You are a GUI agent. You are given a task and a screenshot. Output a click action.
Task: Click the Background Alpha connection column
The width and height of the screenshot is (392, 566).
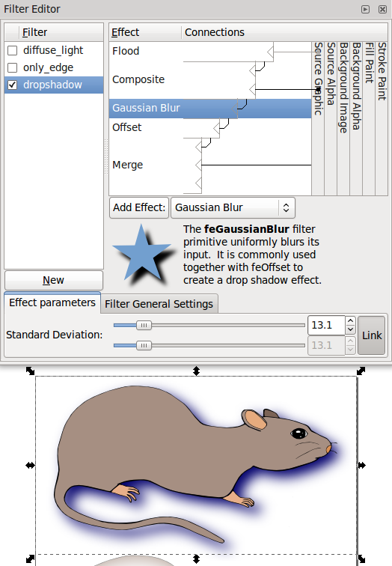356,118
